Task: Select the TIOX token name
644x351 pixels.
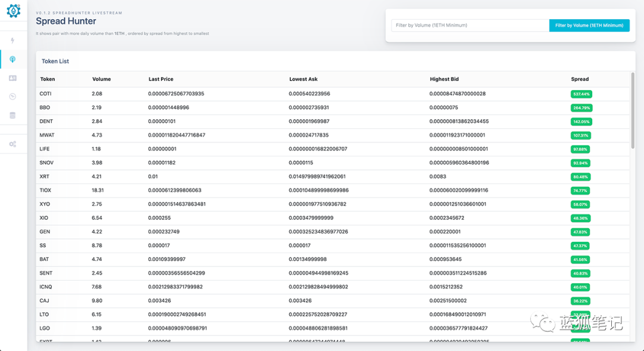Action: pos(45,191)
